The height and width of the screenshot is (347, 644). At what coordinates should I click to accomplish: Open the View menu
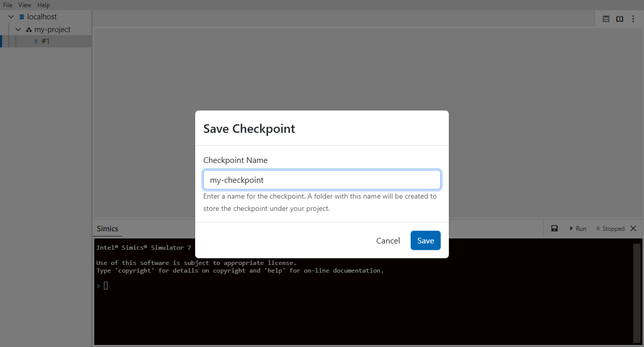click(25, 5)
